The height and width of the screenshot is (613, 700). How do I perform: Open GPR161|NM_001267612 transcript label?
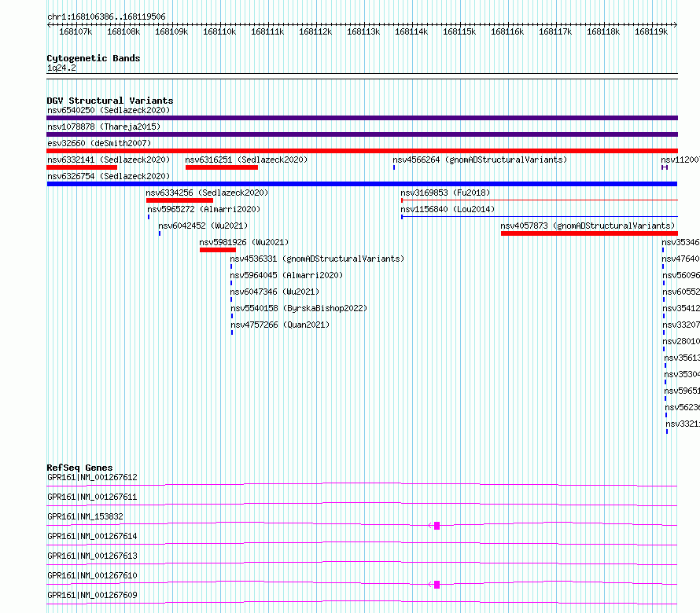tap(92, 477)
